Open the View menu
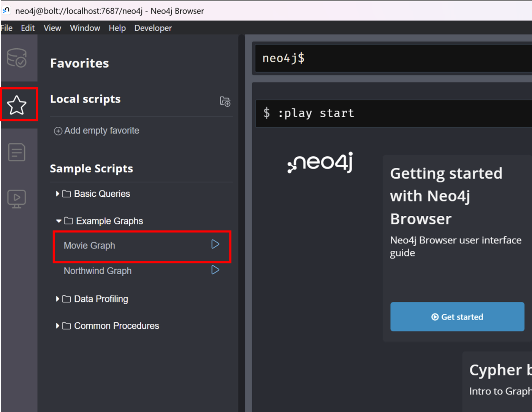The height and width of the screenshot is (412, 532). point(52,28)
